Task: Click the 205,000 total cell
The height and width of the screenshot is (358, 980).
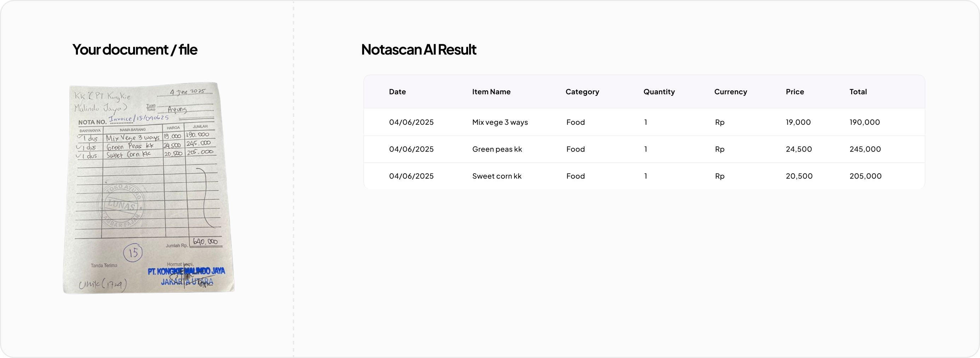Action: pos(865,176)
